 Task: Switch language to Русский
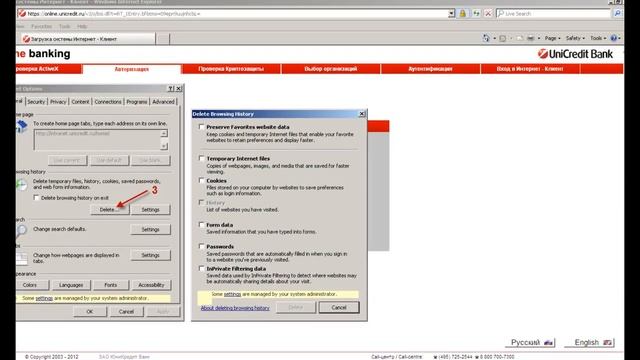(x=529, y=342)
